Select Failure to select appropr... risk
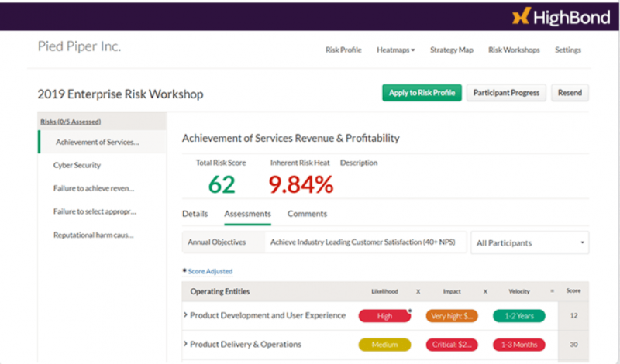Viewport: 620px width, 364px height. (x=95, y=212)
